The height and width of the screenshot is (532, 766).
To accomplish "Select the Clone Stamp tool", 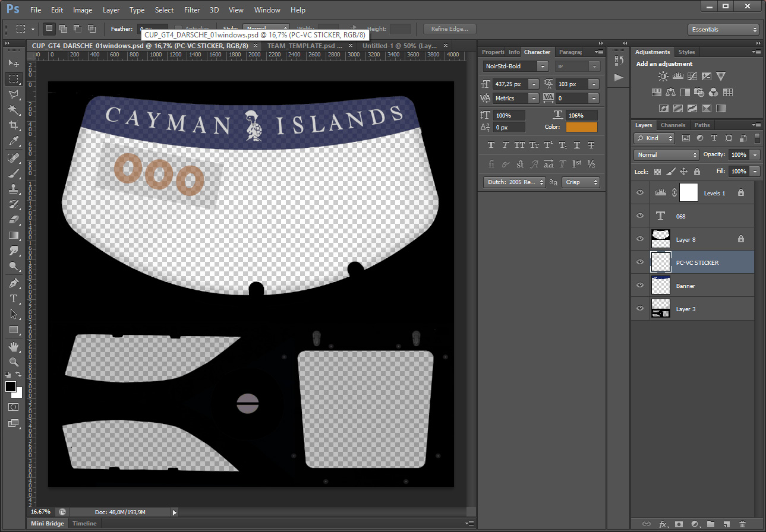I will click(13, 189).
